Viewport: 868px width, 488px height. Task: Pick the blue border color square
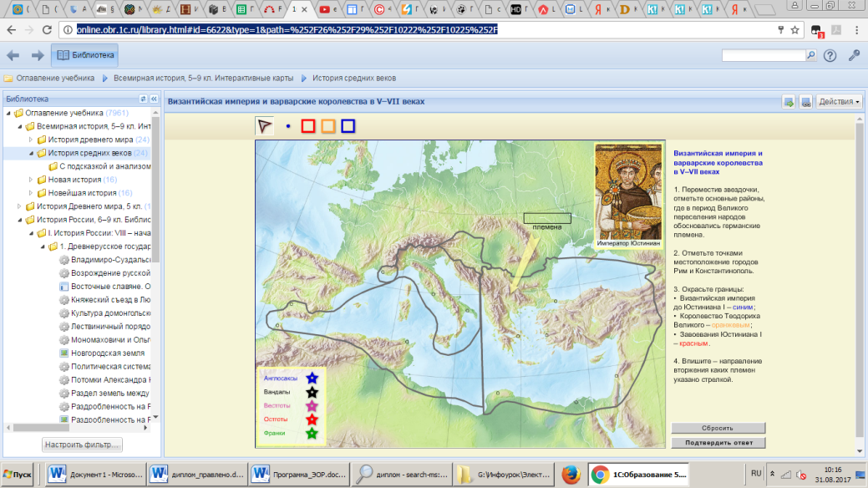click(348, 126)
